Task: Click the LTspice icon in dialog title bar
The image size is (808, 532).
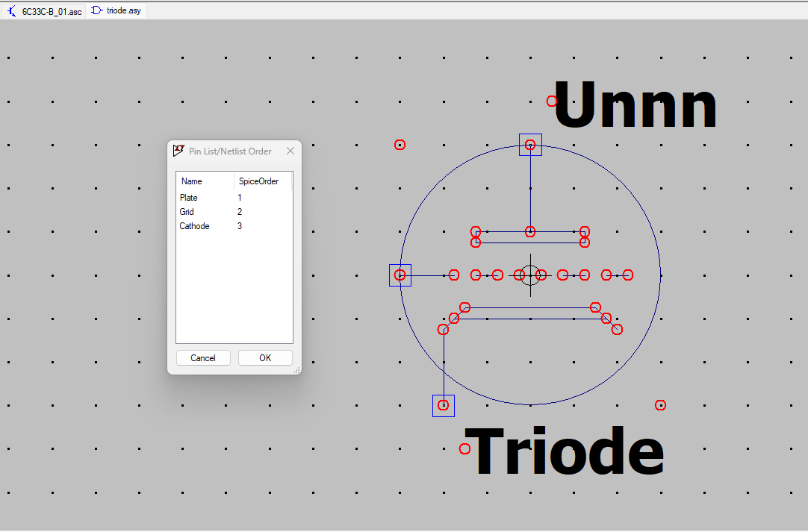Action: pyautogui.click(x=178, y=151)
